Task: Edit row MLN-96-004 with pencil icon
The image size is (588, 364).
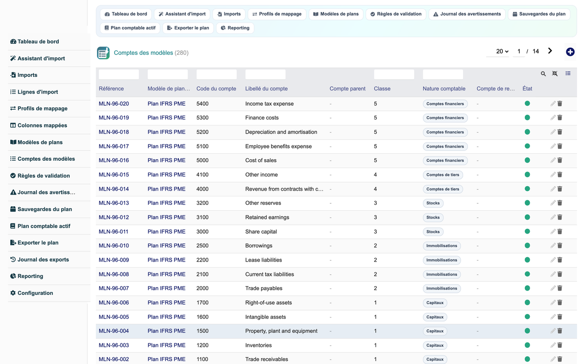Action: (553, 331)
